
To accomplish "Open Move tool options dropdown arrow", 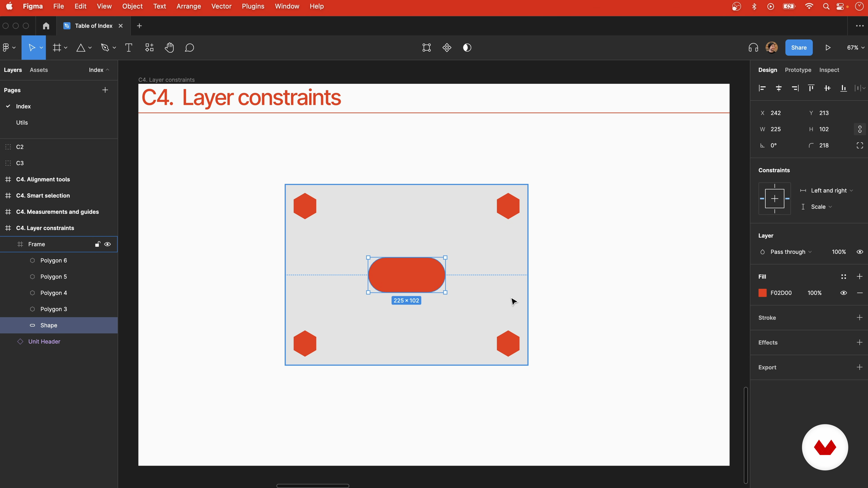I will pyautogui.click(x=41, y=48).
